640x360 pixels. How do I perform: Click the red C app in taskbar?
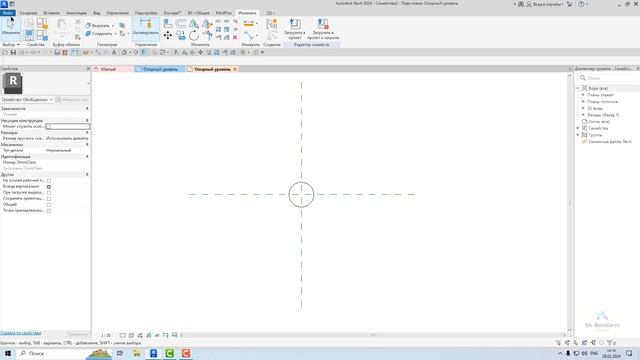(186, 353)
